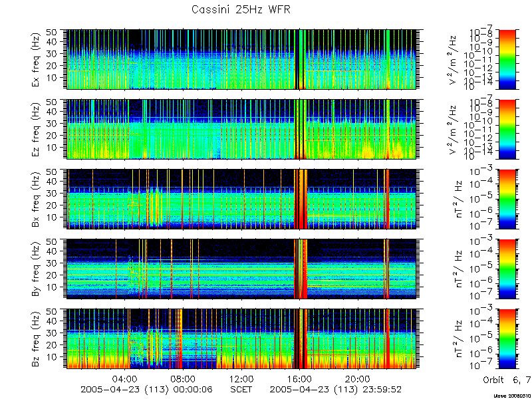Click the SCET label under the time axis
The image size is (532, 399).
tap(241, 389)
